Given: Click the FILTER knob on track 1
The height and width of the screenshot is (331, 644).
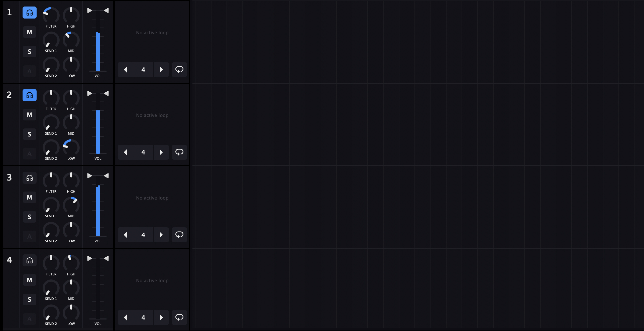Looking at the screenshot, I should [51, 16].
